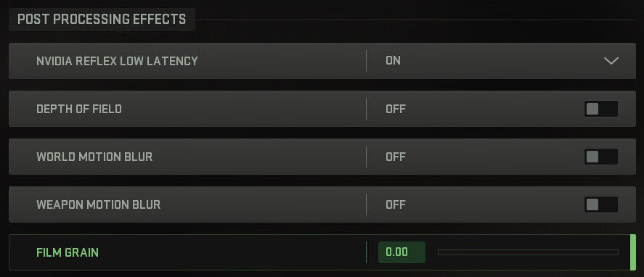Open the ON value dropdown for NVIDIA Reflex

click(501, 61)
